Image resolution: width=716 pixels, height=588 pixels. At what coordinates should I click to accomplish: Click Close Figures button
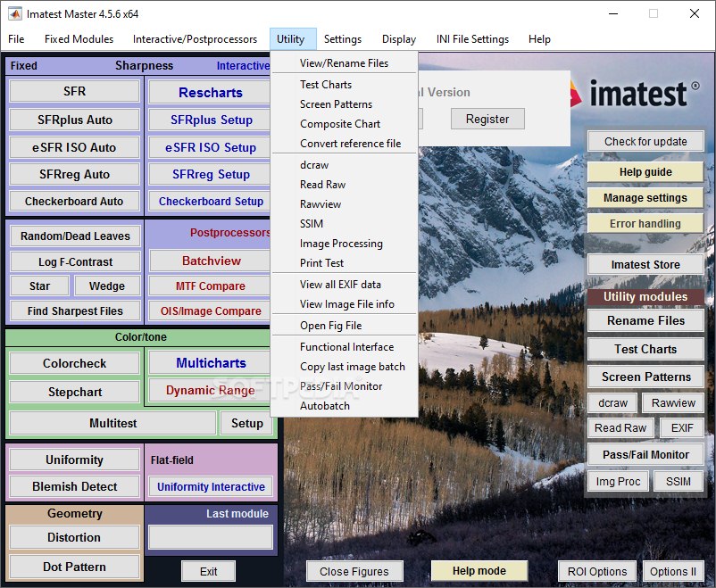click(x=354, y=572)
